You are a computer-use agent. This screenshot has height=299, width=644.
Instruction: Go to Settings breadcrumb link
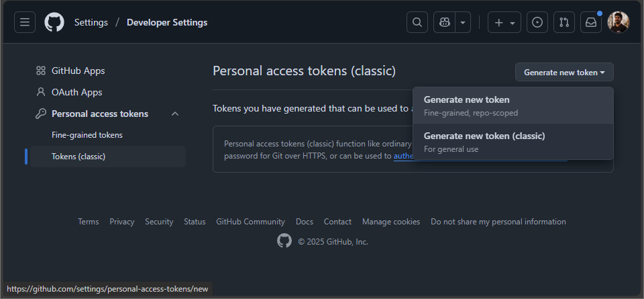coord(91,23)
